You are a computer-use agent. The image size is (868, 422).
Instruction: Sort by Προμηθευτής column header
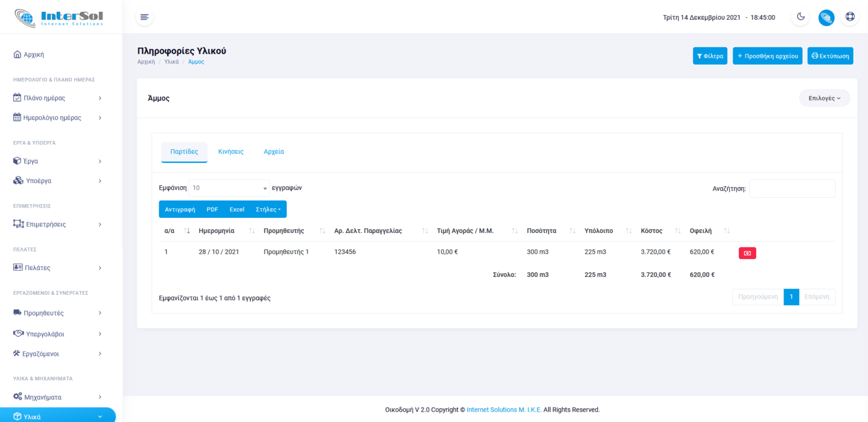(x=284, y=231)
